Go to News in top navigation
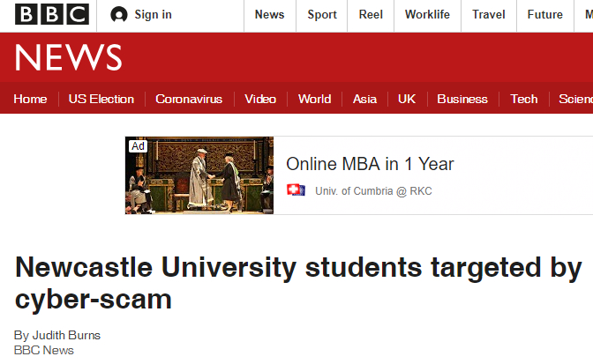 tap(269, 15)
